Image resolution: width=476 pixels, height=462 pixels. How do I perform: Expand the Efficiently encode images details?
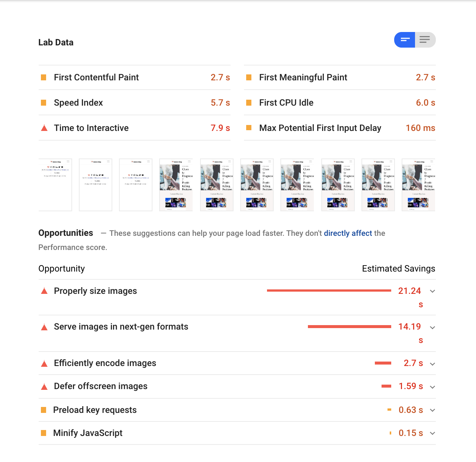[432, 364]
